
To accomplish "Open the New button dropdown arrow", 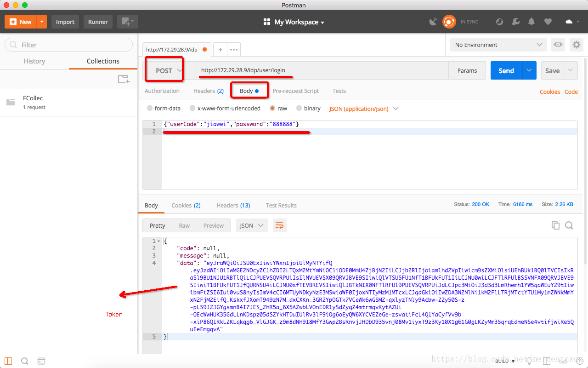I will 42,22.
